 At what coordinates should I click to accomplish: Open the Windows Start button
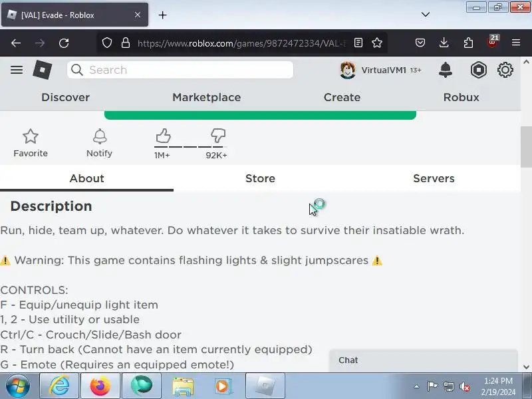[x=17, y=386]
